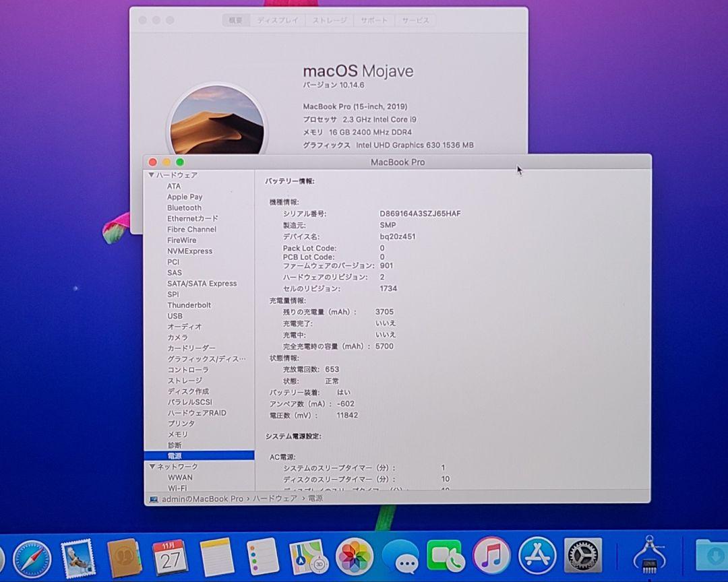Open the Contacts book icon in Dock
728x582 pixels.
click(x=123, y=557)
